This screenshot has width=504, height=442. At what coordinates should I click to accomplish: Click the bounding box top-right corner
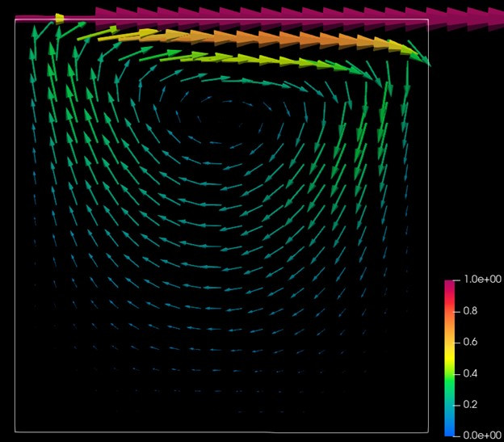tap(427, 19)
